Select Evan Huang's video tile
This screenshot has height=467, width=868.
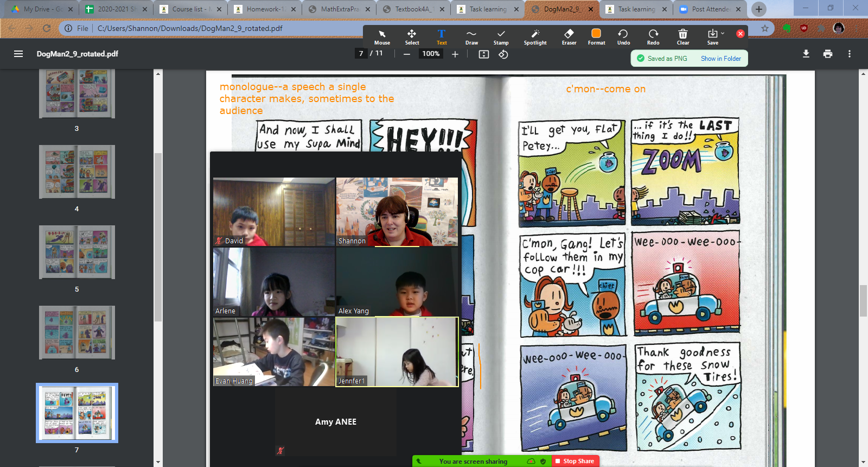(x=274, y=352)
